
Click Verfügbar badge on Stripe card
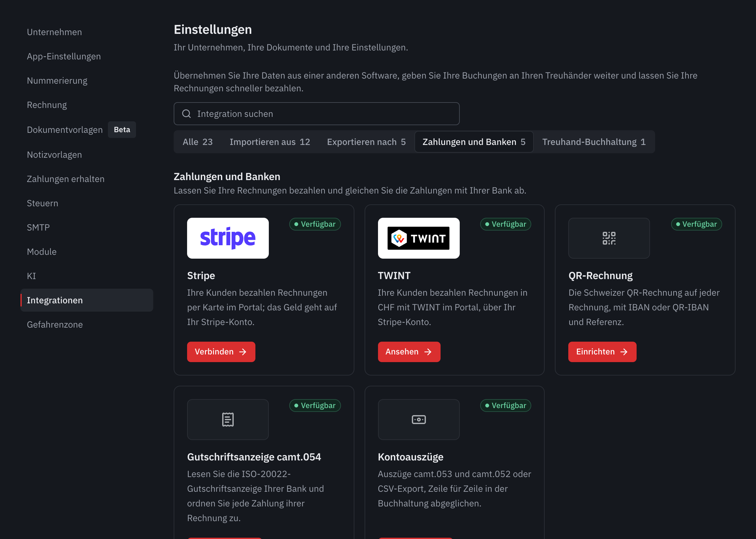(x=315, y=224)
